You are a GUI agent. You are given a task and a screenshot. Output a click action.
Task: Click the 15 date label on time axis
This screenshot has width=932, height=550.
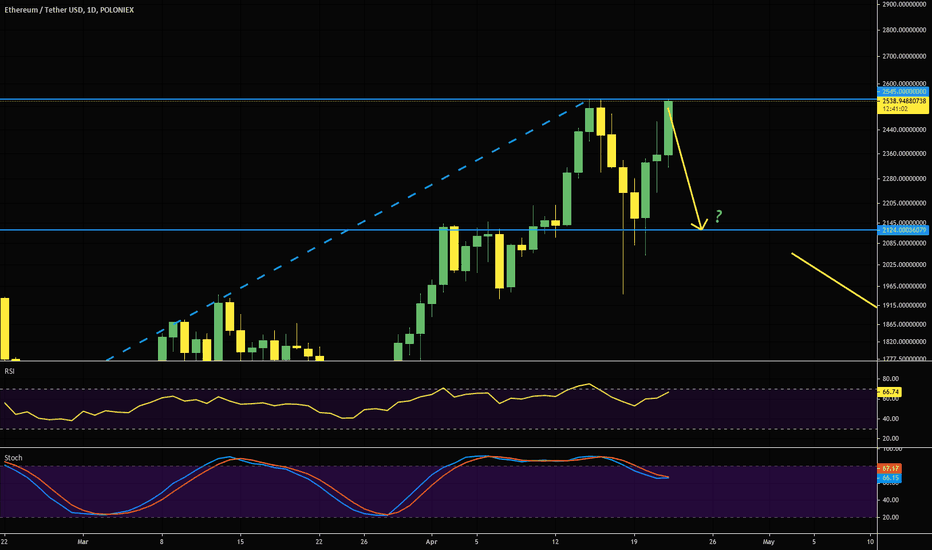coord(240,542)
